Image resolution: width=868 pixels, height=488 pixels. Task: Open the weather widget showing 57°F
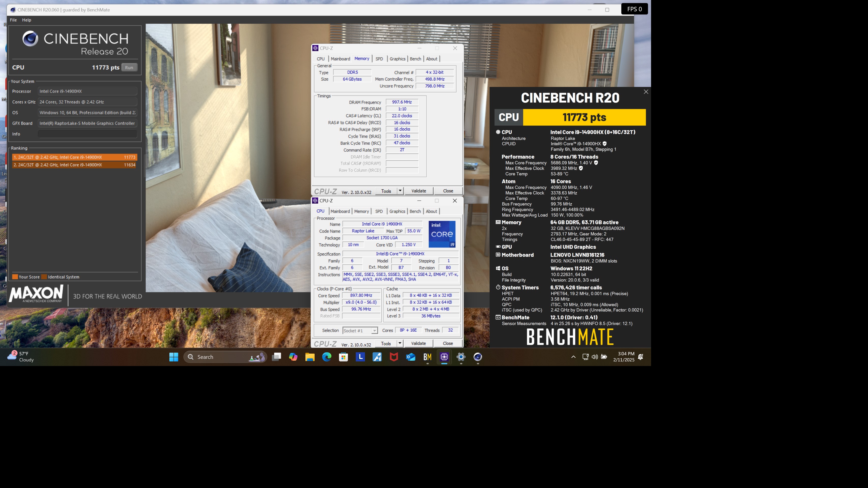point(21,357)
